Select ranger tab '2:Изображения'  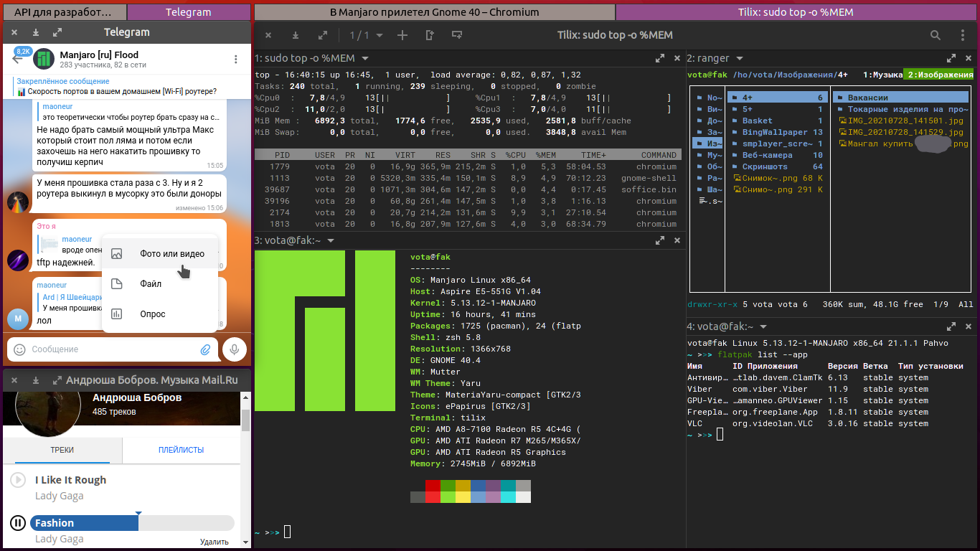click(x=938, y=75)
